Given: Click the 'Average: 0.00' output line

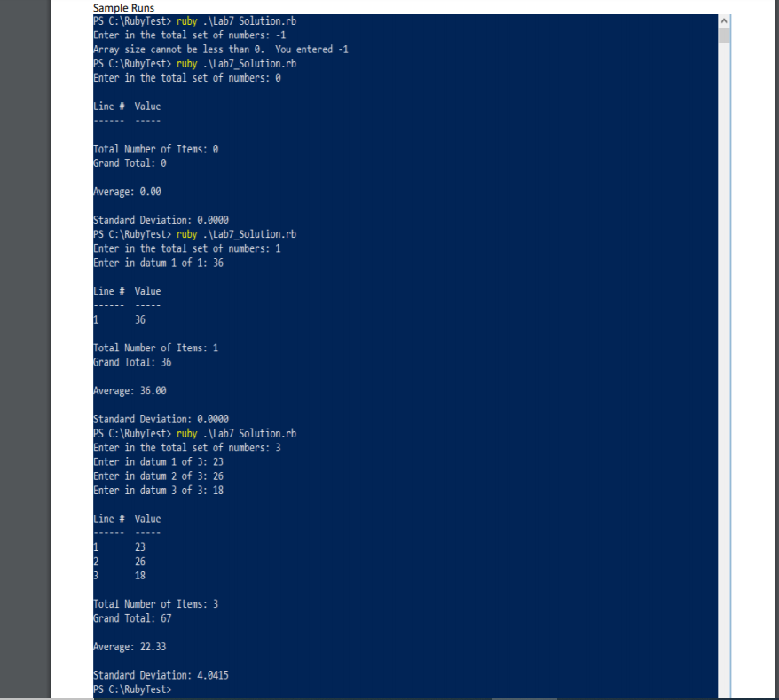Looking at the screenshot, I should point(127,192).
